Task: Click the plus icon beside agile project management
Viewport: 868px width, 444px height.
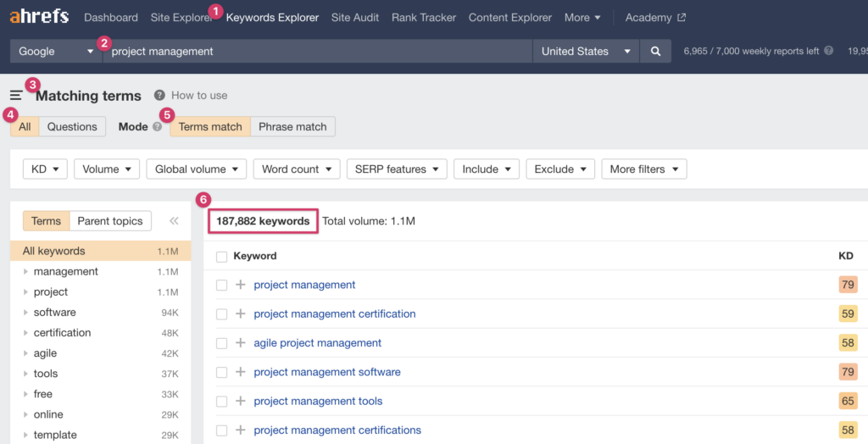Action: tap(241, 343)
